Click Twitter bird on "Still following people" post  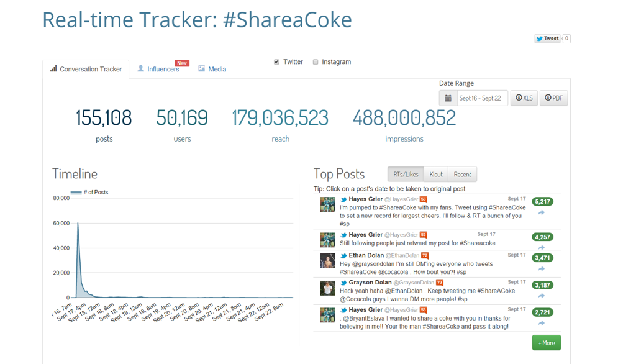click(343, 235)
